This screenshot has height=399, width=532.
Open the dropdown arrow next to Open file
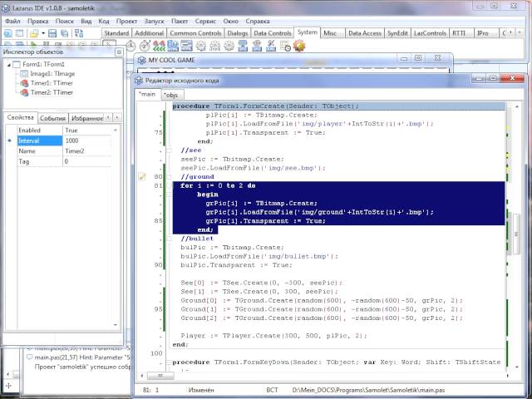tap(42, 33)
